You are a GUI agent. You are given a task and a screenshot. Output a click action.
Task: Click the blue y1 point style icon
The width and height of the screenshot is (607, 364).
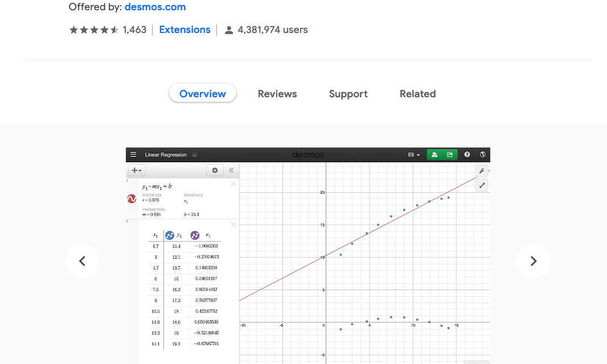click(170, 235)
